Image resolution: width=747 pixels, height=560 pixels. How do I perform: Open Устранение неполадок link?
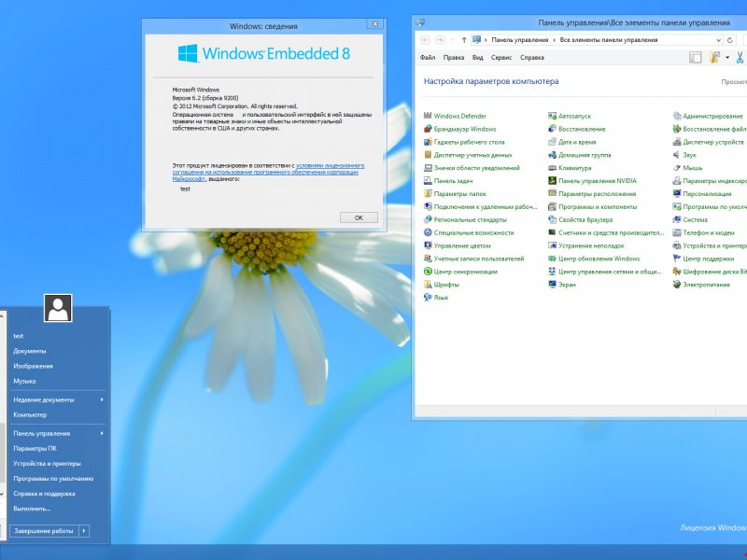coord(591,245)
